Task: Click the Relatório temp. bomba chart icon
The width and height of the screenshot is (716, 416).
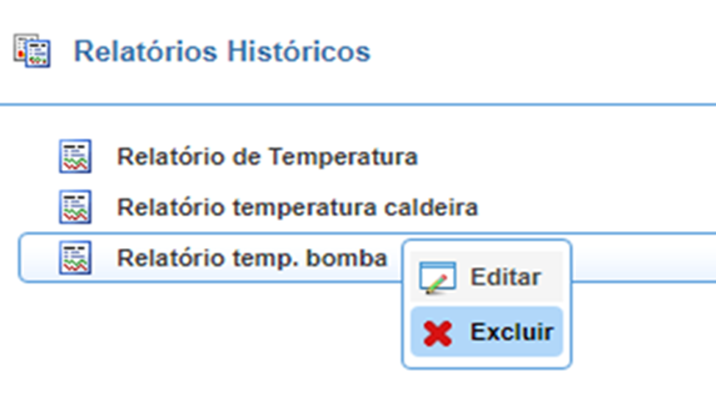Action: [75, 258]
